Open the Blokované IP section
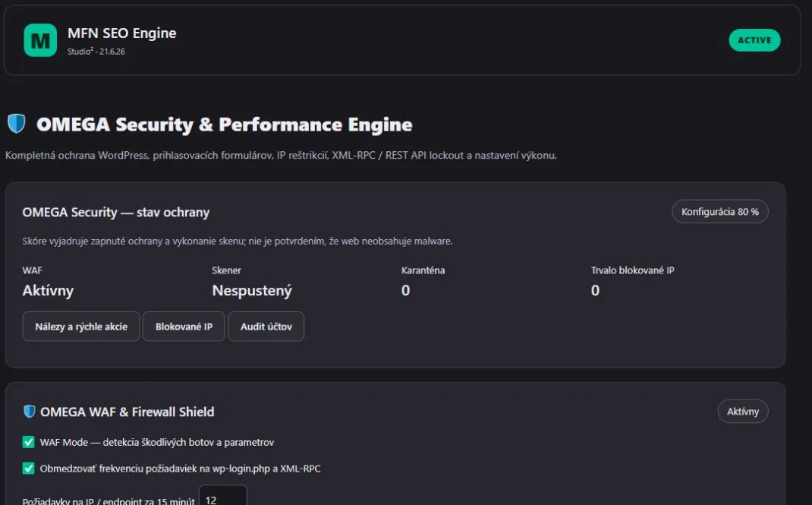Viewport: 812px width, 505px height. (x=184, y=327)
